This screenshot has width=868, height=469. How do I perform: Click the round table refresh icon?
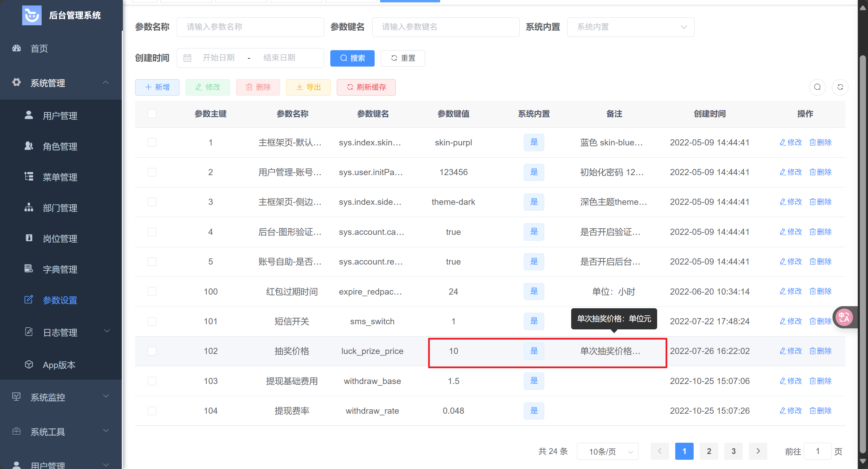click(x=840, y=87)
